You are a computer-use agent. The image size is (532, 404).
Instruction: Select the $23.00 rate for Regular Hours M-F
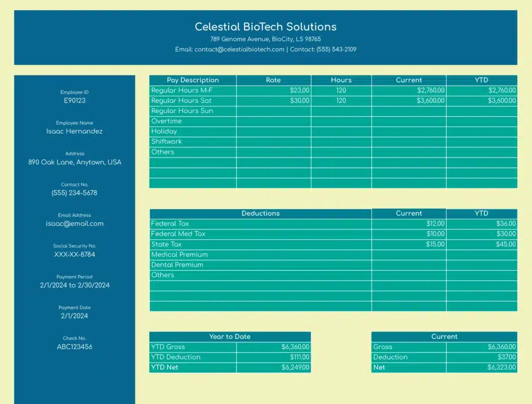pos(299,90)
